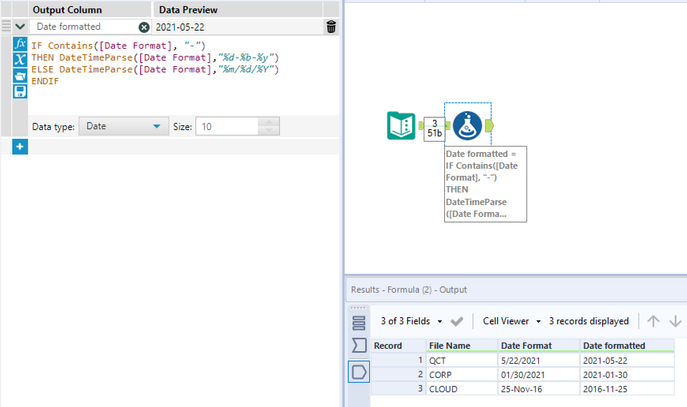Image resolution: width=687 pixels, height=407 pixels.
Task: Open the fx functions list icon
Action: tap(20, 44)
